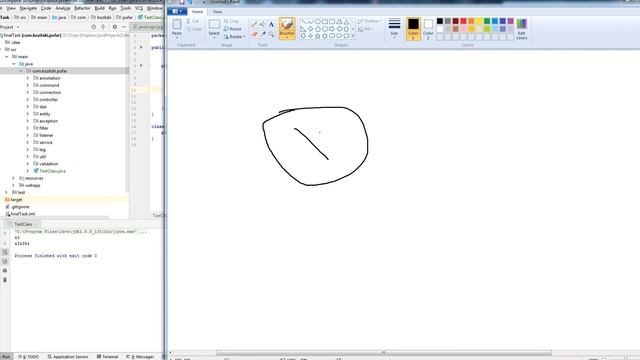Viewport: 640px width, 360px height.
Task: Select finalTask.iml in project tree
Action: pos(20,214)
